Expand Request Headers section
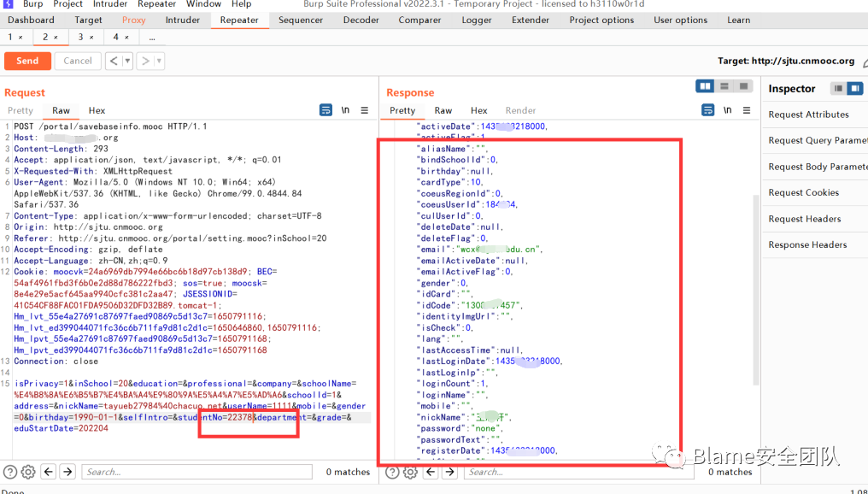The width and height of the screenshot is (868, 494). click(815, 219)
